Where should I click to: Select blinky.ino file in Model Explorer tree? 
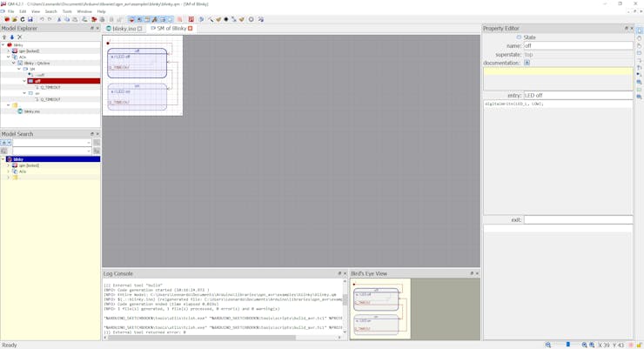pyautogui.click(x=31, y=111)
